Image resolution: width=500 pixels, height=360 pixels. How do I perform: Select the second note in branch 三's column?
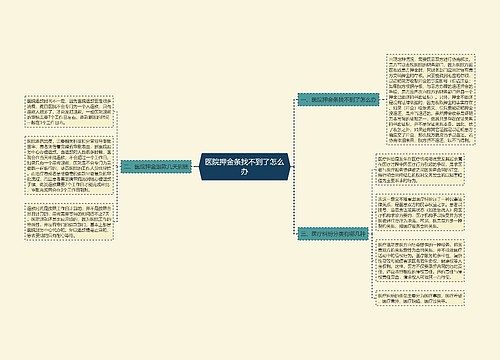pos(420,212)
